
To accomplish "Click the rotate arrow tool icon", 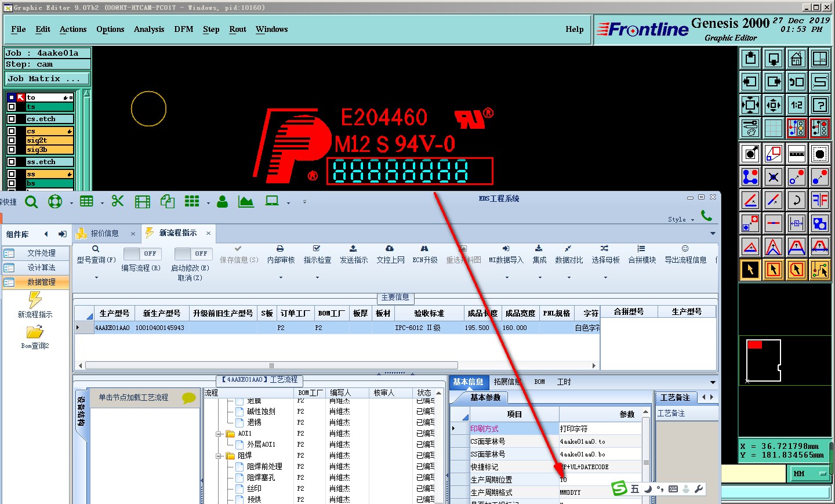I will 797,200.
